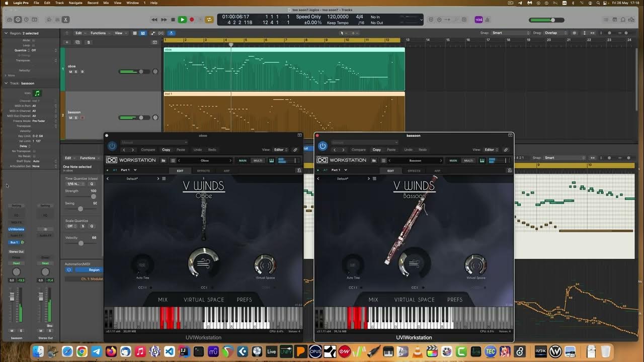Solo the oboe track

pos(76,72)
